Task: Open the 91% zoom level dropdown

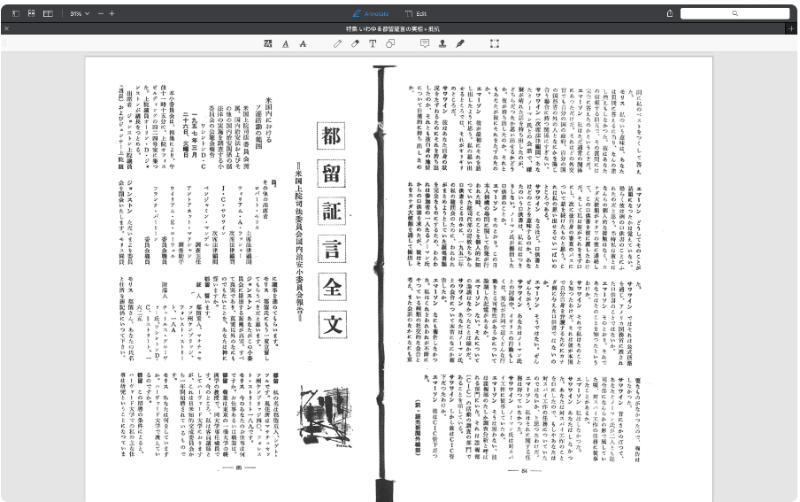Action: tap(80, 14)
